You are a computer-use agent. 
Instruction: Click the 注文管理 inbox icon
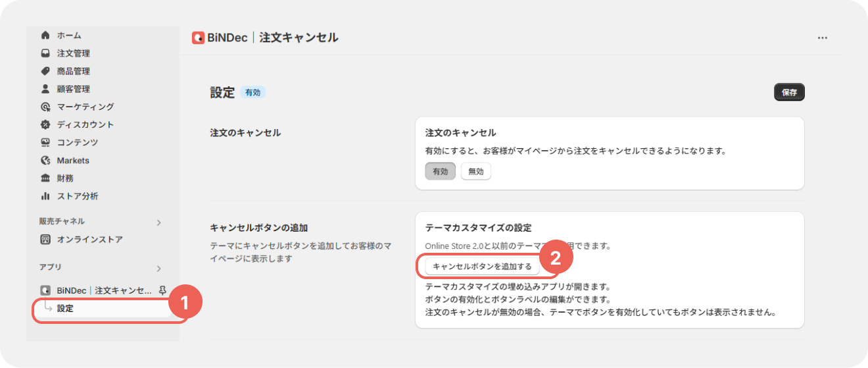coord(45,53)
